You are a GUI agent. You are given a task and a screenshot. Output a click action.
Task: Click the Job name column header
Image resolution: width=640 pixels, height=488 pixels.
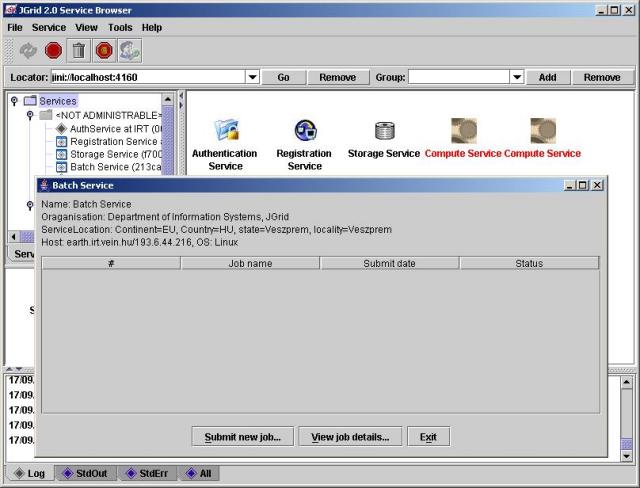tap(250, 263)
